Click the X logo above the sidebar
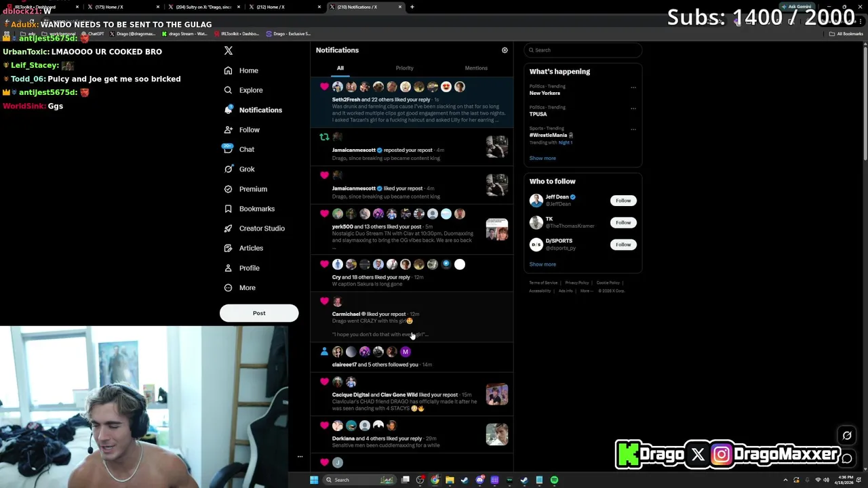Image resolution: width=868 pixels, height=488 pixels. [x=229, y=51]
